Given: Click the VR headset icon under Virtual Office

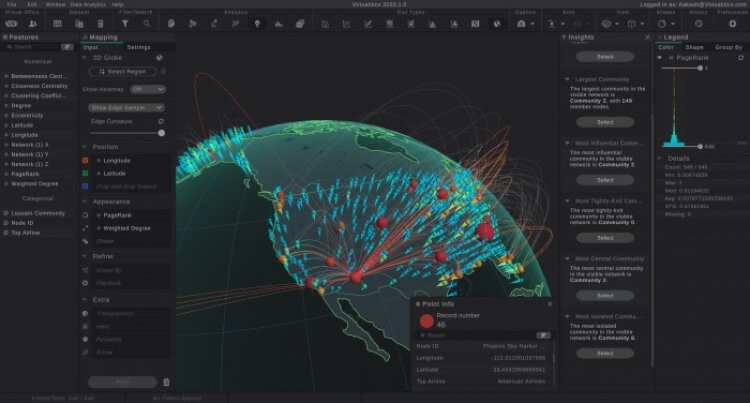Looking at the screenshot, I should point(11,23).
